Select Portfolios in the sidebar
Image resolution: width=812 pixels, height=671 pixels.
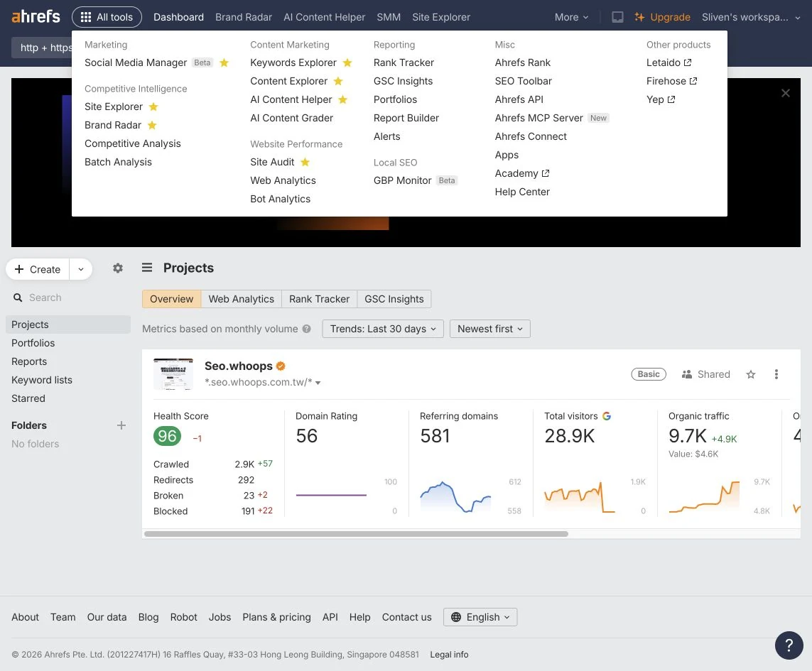(33, 343)
